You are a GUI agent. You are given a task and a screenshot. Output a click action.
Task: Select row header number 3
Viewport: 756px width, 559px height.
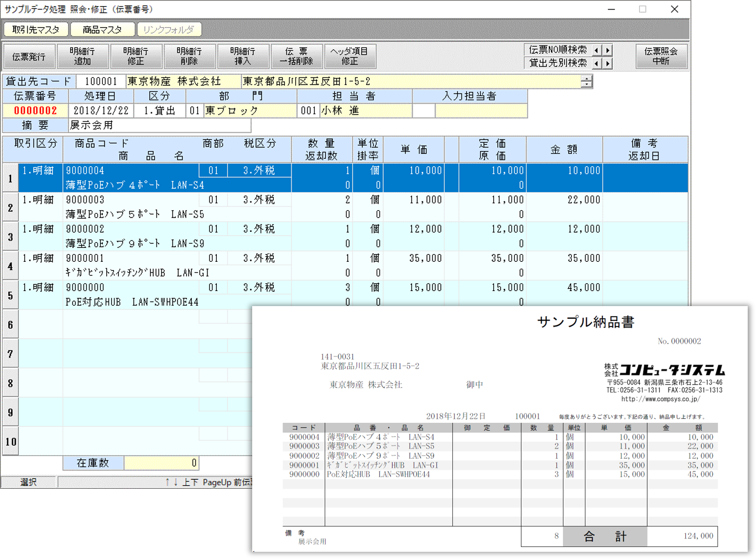tap(11, 237)
